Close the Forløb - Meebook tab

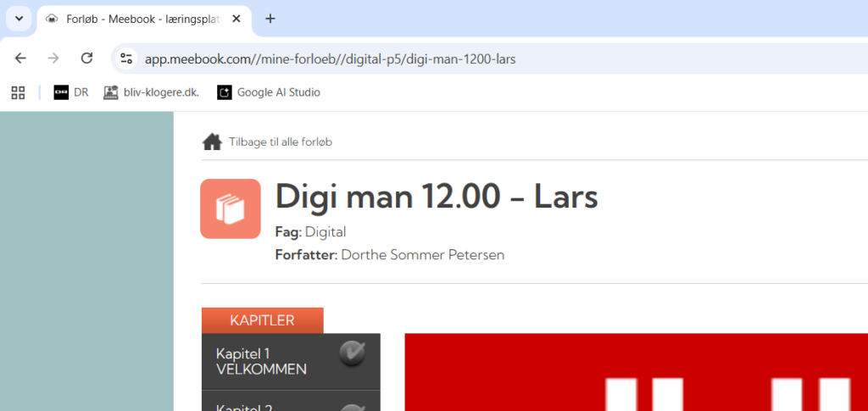236,19
